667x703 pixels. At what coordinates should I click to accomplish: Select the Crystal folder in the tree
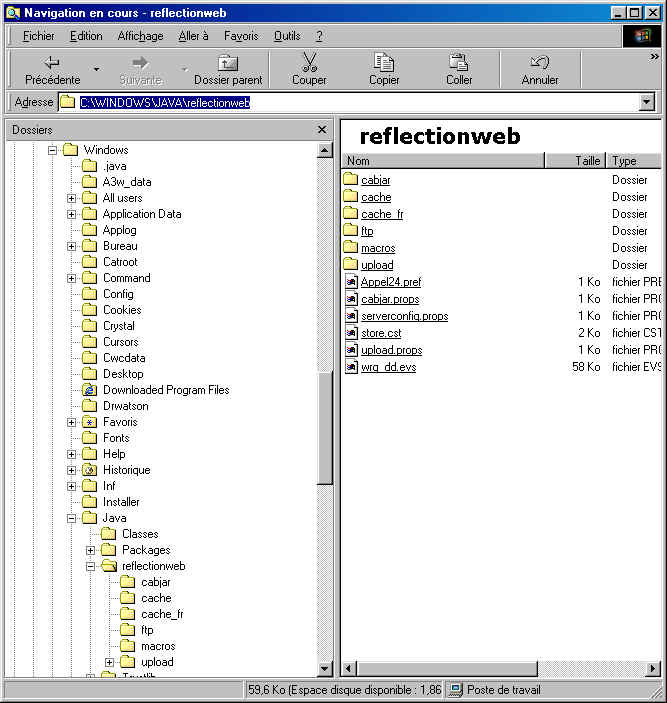pyautogui.click(x=118, y=326)
